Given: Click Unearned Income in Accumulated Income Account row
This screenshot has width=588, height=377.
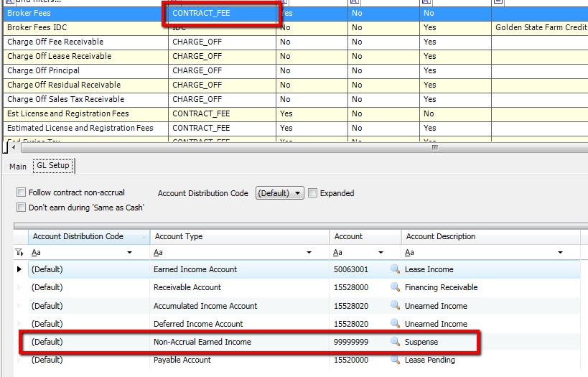Looking at the screenshot, I should (436, 306).
